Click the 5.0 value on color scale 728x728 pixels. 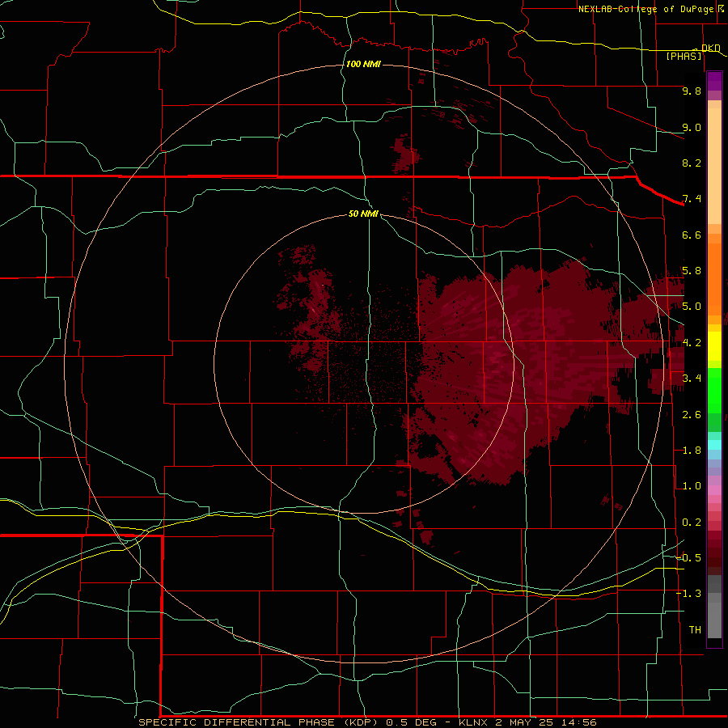(x=692, y=307)
